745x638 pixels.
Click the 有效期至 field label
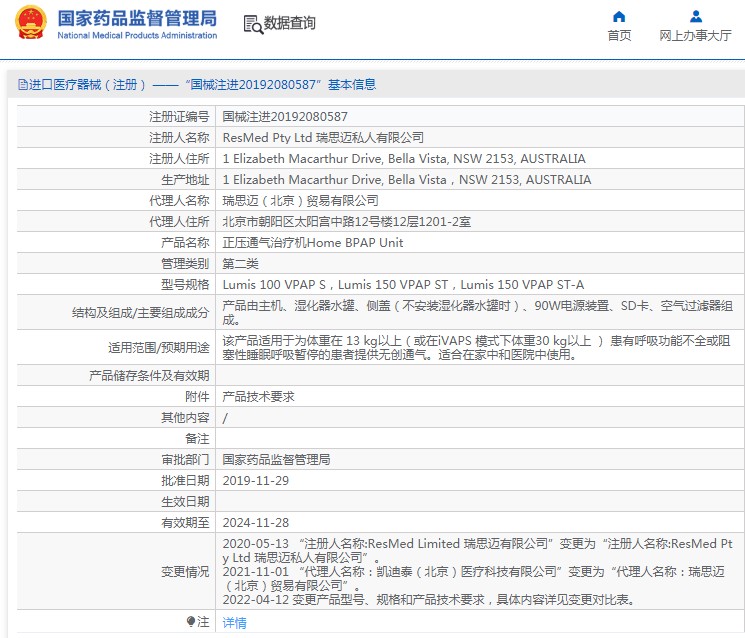(185, 522)
